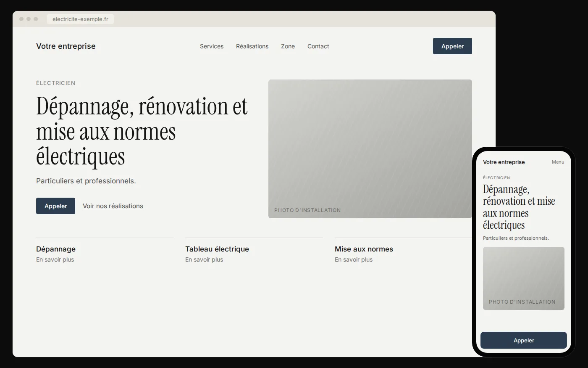The image size is (588, 368).
Task: Tap the mobile preview headline text
Action: click(x=519, y=207)
